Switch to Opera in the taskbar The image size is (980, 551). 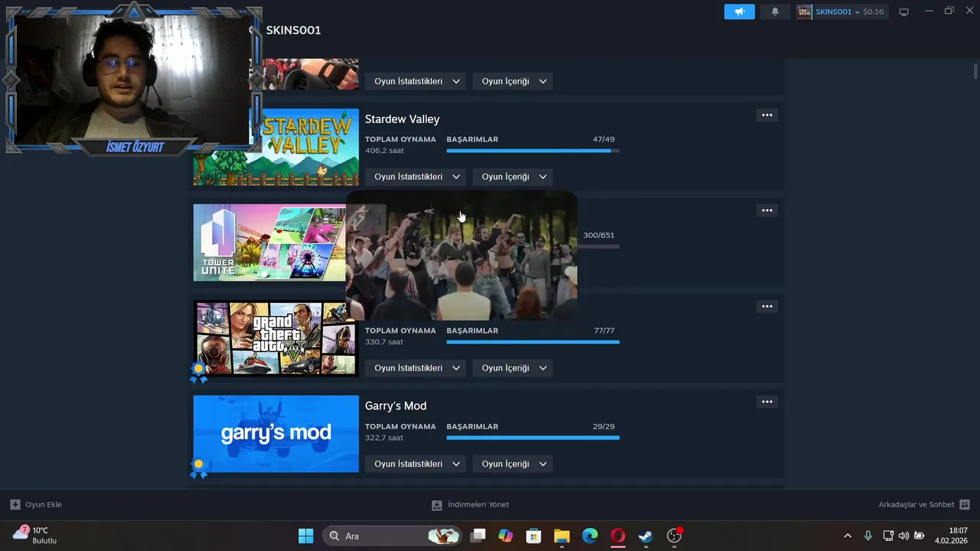(618, 536)
